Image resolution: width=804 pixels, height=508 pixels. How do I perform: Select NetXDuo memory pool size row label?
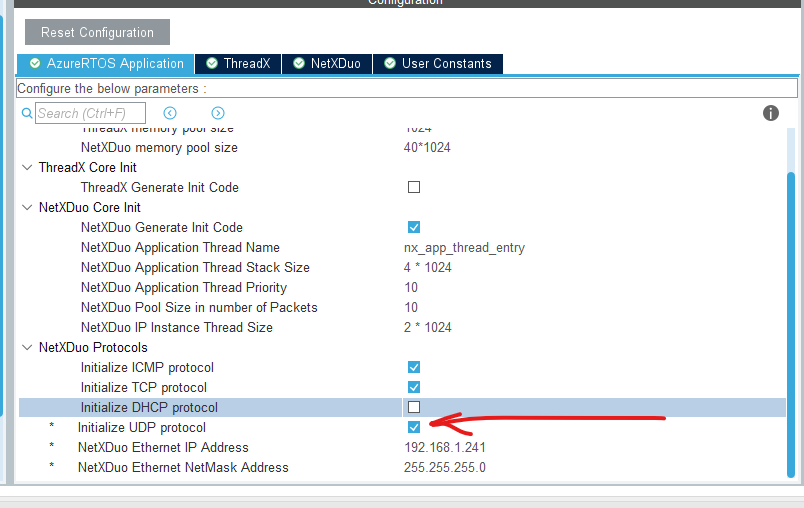click(159, 148)
